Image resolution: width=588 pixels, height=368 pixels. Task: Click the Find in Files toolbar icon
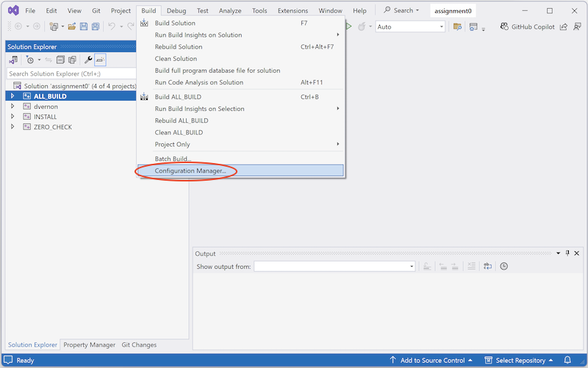point(457,26)
